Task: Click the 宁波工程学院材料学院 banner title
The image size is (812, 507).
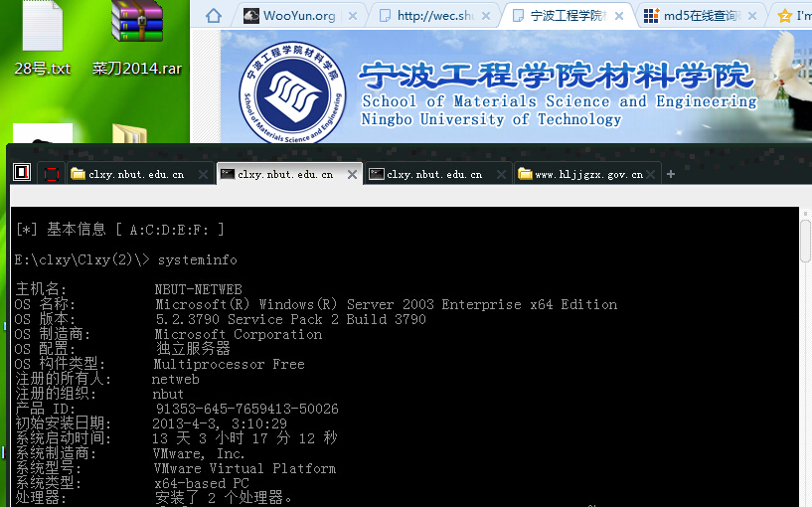Action: coord(557,76)
